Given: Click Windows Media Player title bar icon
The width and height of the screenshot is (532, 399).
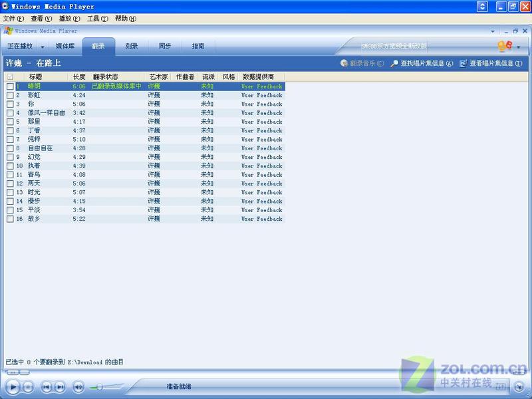Looking at the screenshot, I should 5,6.
